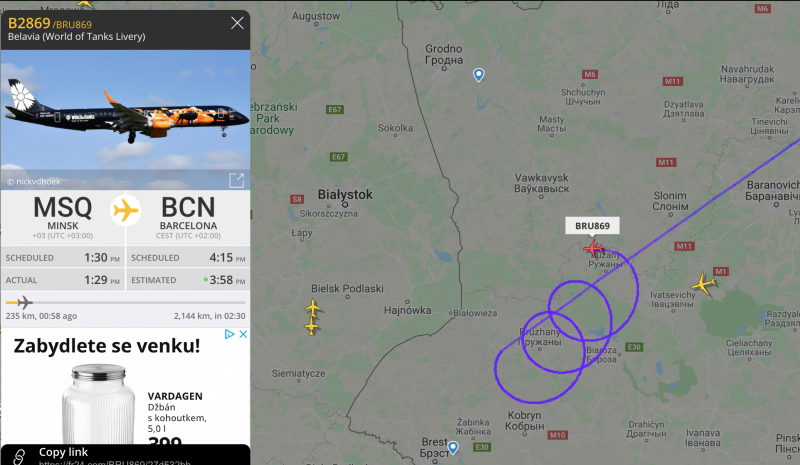The image size is (800, 465).
Task: Click the flight progress bar plane marker
Action: 24,302
